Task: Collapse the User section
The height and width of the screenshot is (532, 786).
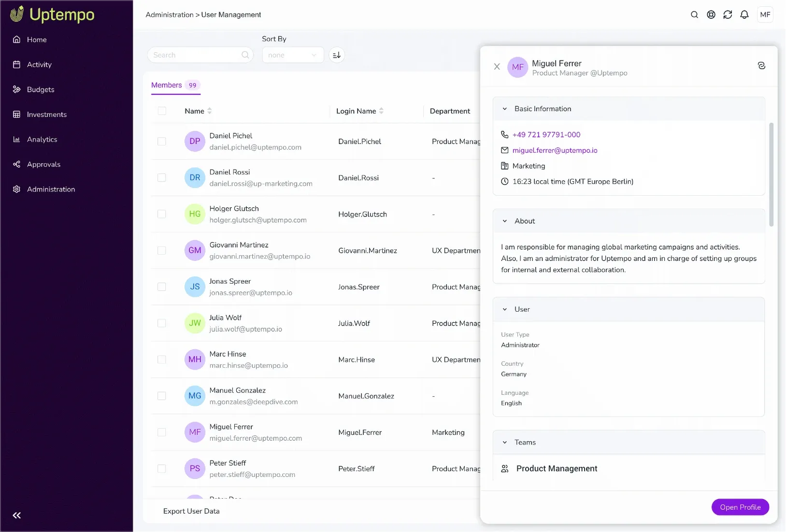Action: click(x=504, y=309)
